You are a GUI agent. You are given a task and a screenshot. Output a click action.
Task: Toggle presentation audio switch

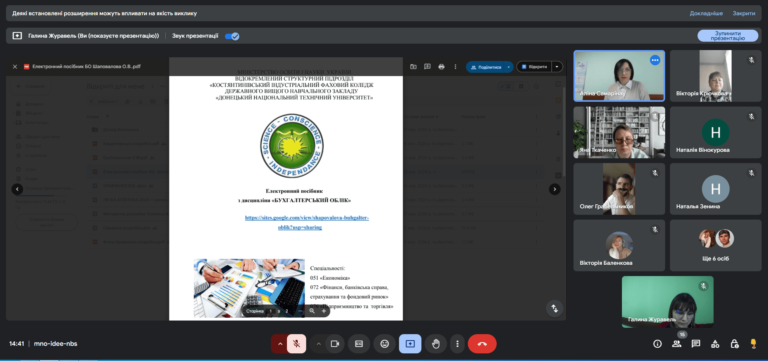(232, 36)
